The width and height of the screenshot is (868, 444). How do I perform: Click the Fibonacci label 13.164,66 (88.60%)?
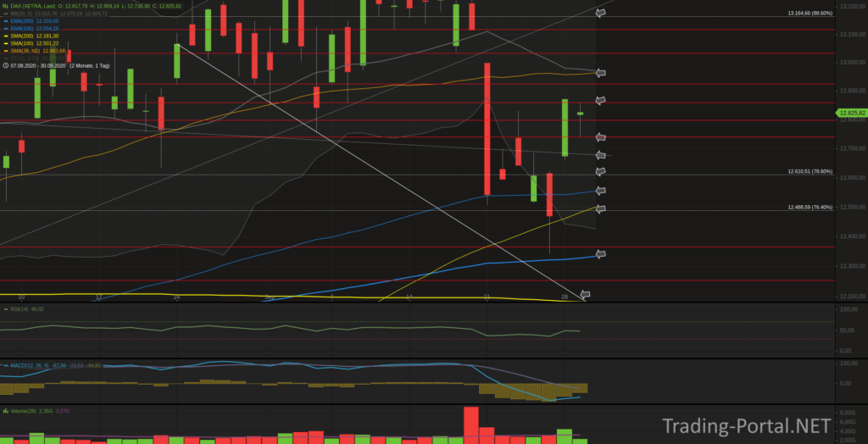point(810,13)
